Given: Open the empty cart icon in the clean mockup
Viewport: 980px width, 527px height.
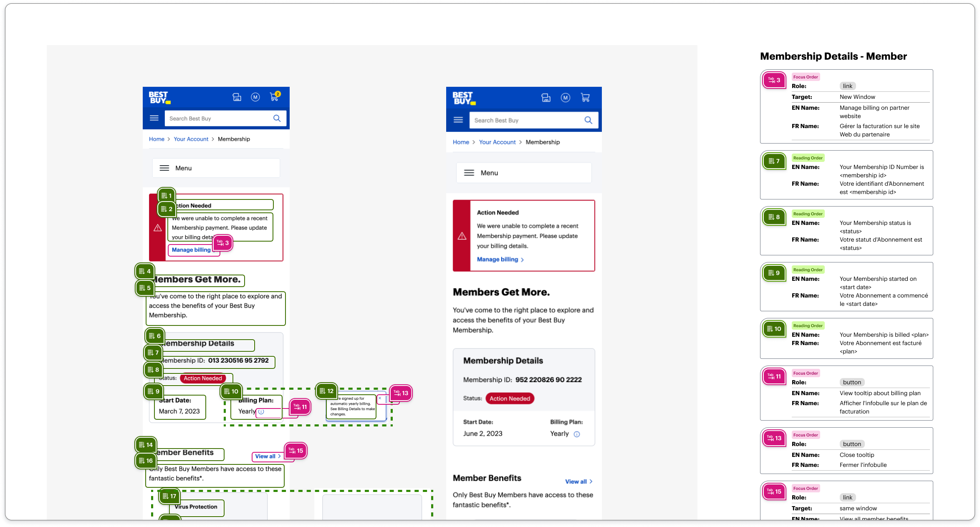Looking at the screenshot, I should pyautogui.click(x=585, y=98).
